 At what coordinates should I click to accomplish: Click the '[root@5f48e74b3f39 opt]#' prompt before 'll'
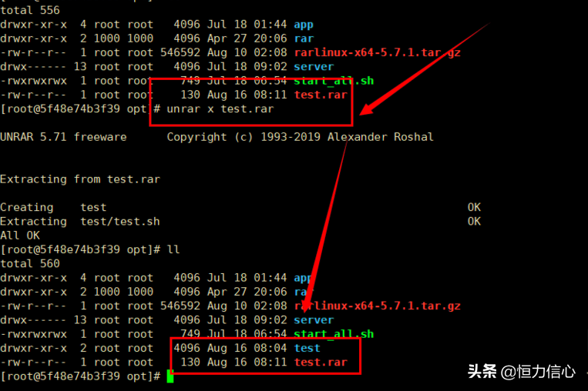(x=80, y=250)
